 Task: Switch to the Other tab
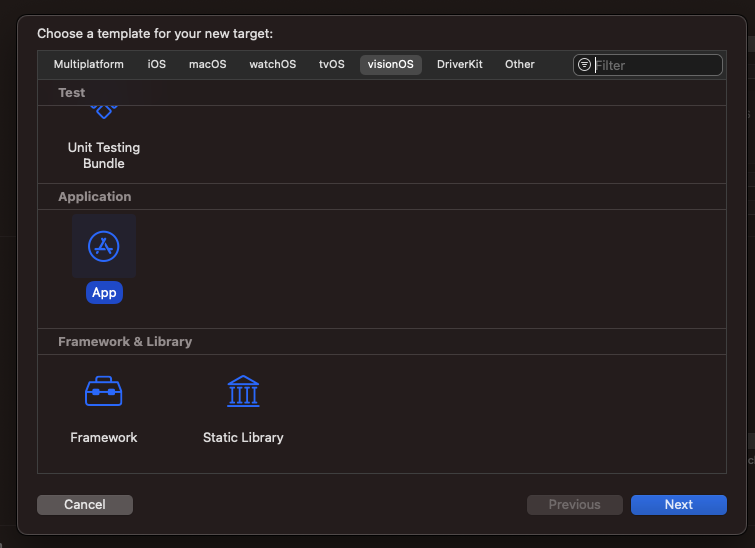click(520, 64)
